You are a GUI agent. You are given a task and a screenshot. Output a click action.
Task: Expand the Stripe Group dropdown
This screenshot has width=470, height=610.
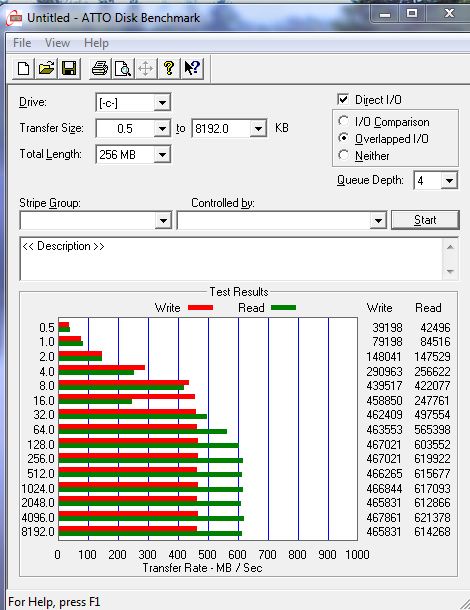[x=163, y=221]
